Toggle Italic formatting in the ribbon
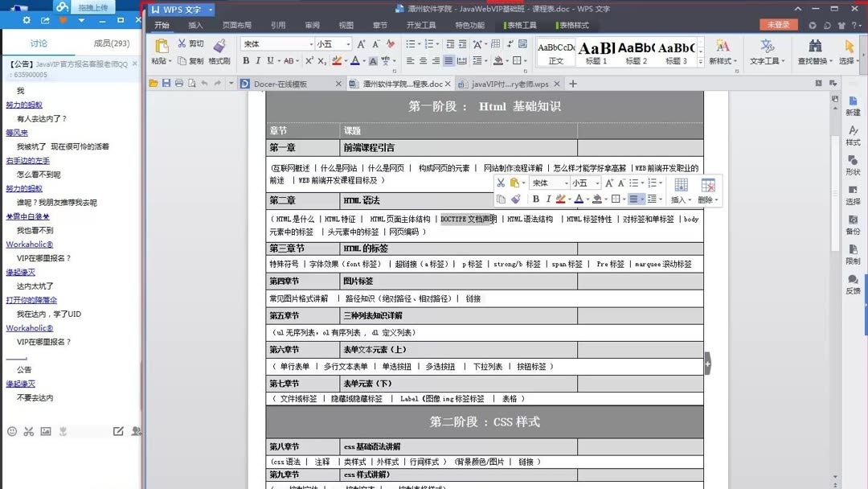 (x=257, y=60)
